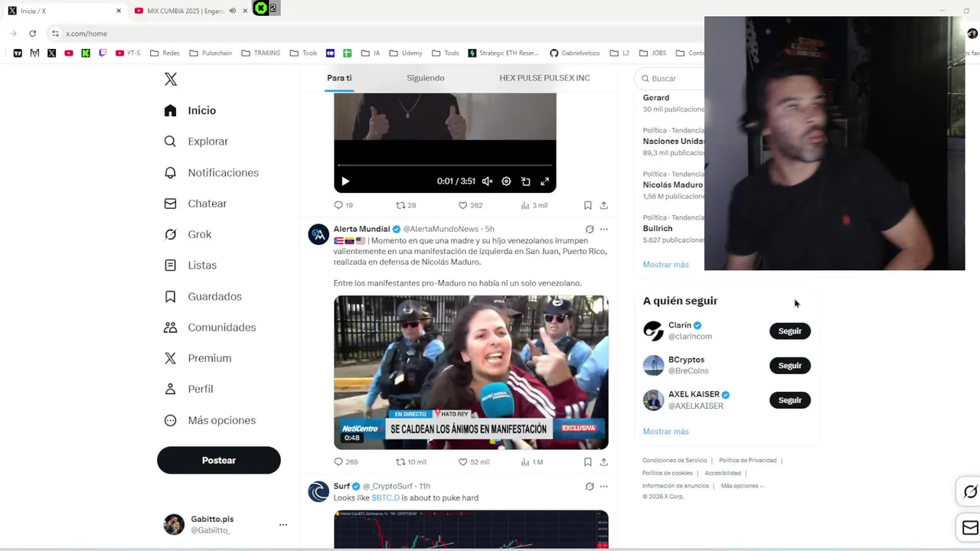
Task: Open Premium in the sidebar
Action: point(198,358)
